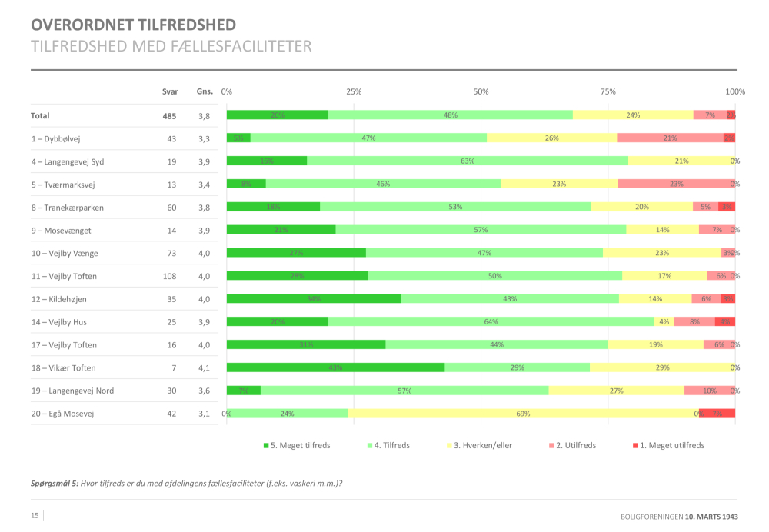Image resolution: width=769 pixels, height=532 pixels.
Task: Click the 'BOLIGFORENINGEN 10. MARTS 1943' footer text
Action: [x=679, y=516]
